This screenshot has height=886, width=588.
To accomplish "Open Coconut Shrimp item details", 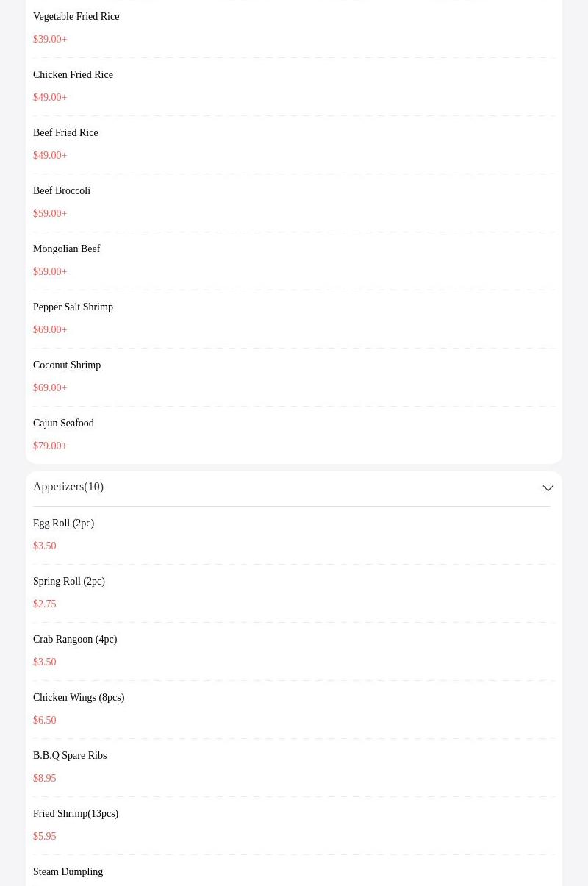I will coord(294,376).
